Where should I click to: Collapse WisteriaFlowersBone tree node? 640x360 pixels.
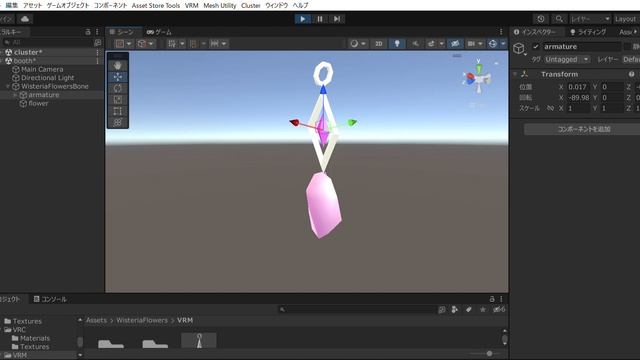tap(8, 87)
